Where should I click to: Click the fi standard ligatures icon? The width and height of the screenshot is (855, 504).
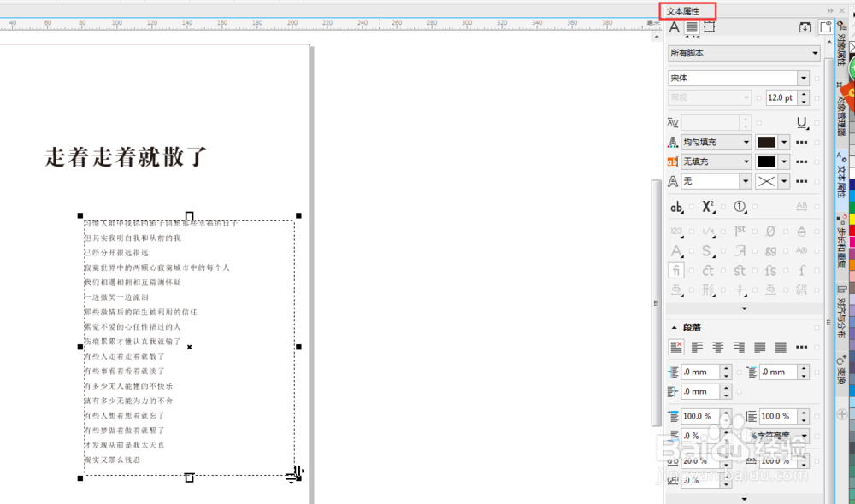676,270
